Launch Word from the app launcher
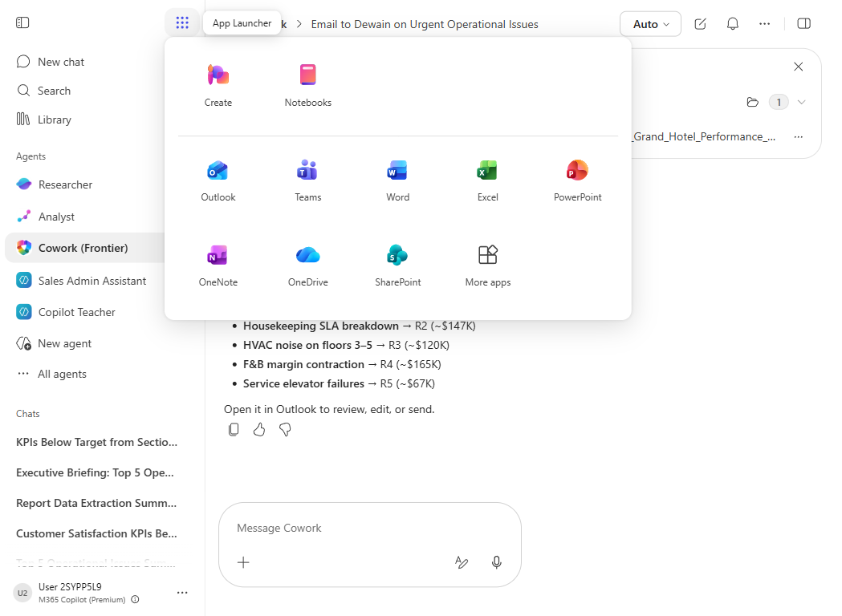The width and height of the screenshot is (842, 616). 397,180
